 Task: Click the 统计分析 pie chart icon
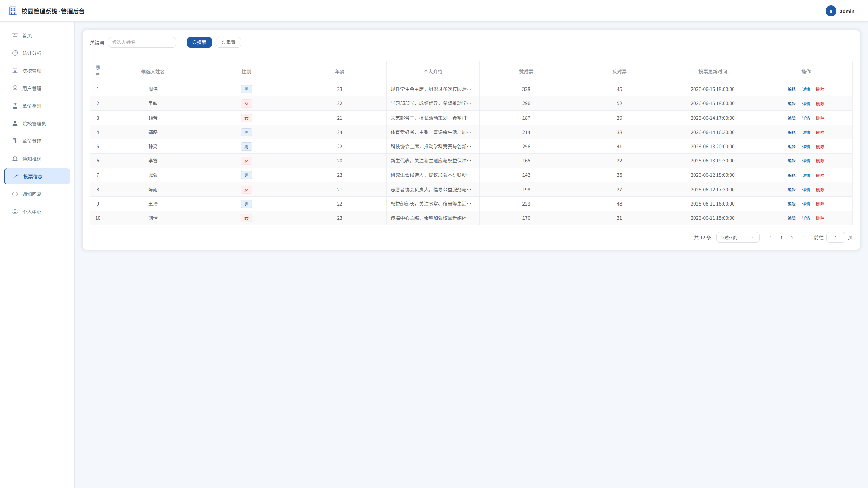pyautogui.click(x=15, y=53)
